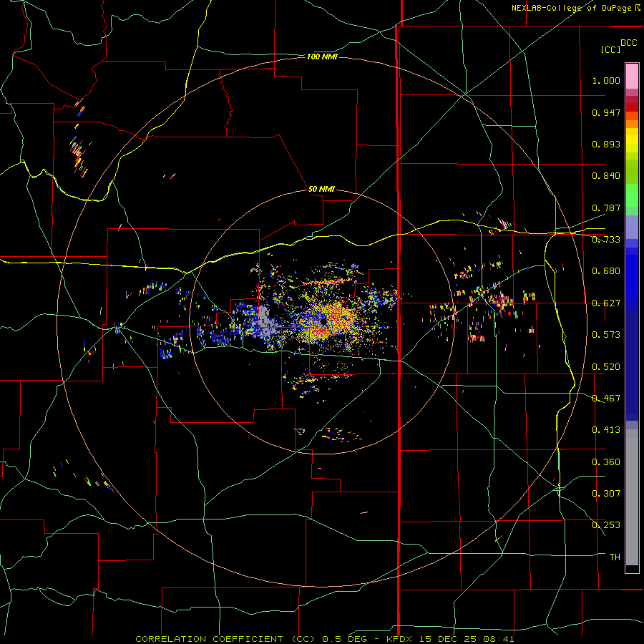Select the 0.520 scale value
This screenshot has height=644, width=644.
[x=606, y=367]
